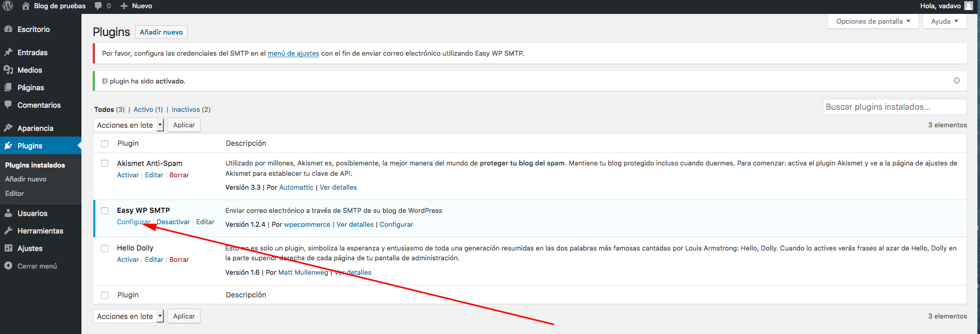Viewport: 980px width, 334px height.
Task: Expand Opciones de pantalla panel
Action: (x=873, y=21)
